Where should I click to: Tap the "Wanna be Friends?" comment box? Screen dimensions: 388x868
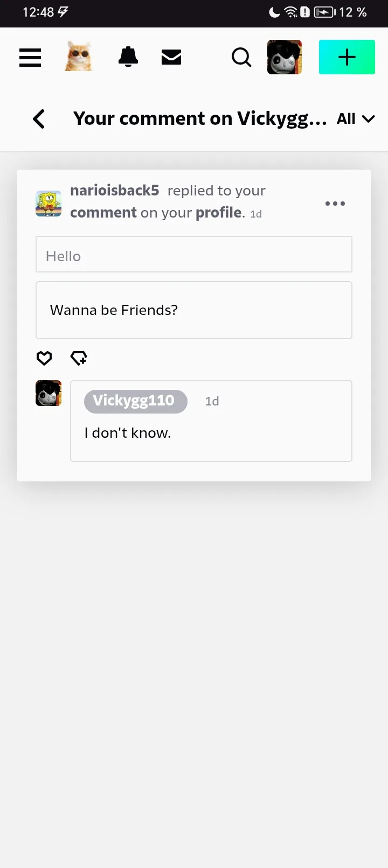click(x=194, y=310)
